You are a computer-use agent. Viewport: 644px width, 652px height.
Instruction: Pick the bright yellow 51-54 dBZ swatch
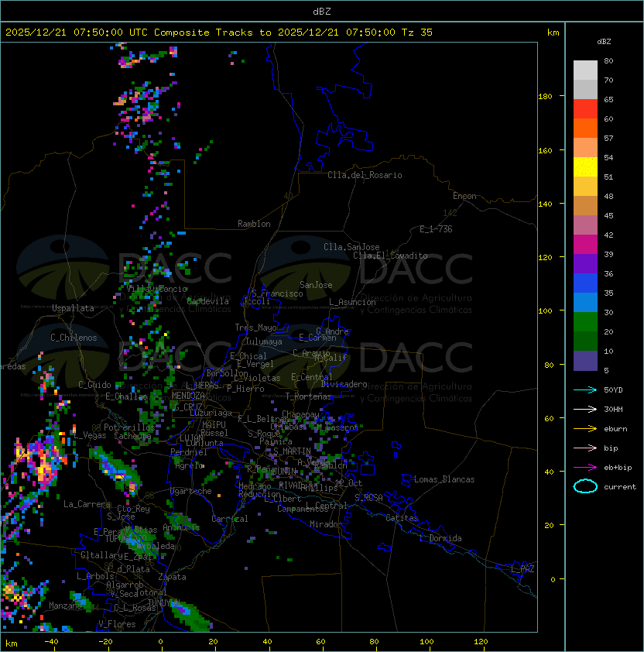[585, 166]
